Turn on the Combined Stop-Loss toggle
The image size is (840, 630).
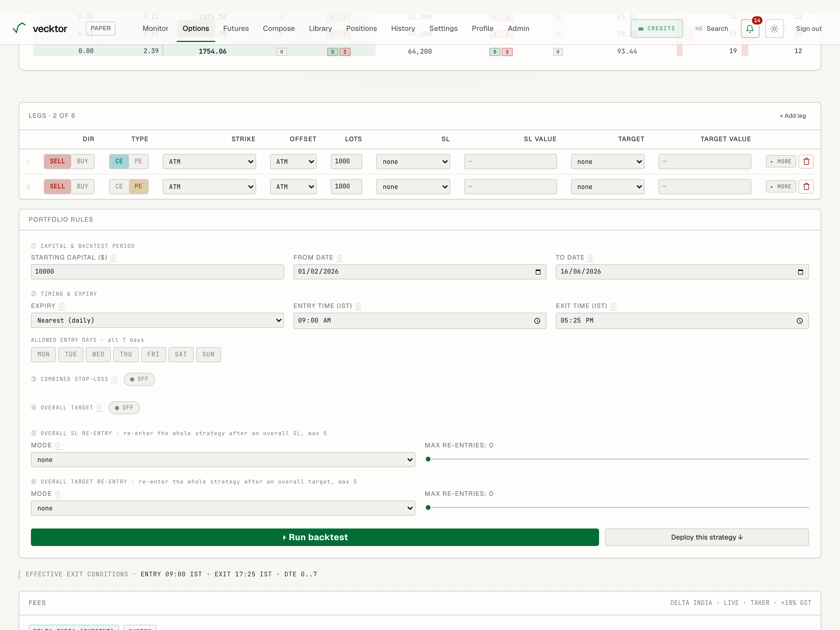139,379
